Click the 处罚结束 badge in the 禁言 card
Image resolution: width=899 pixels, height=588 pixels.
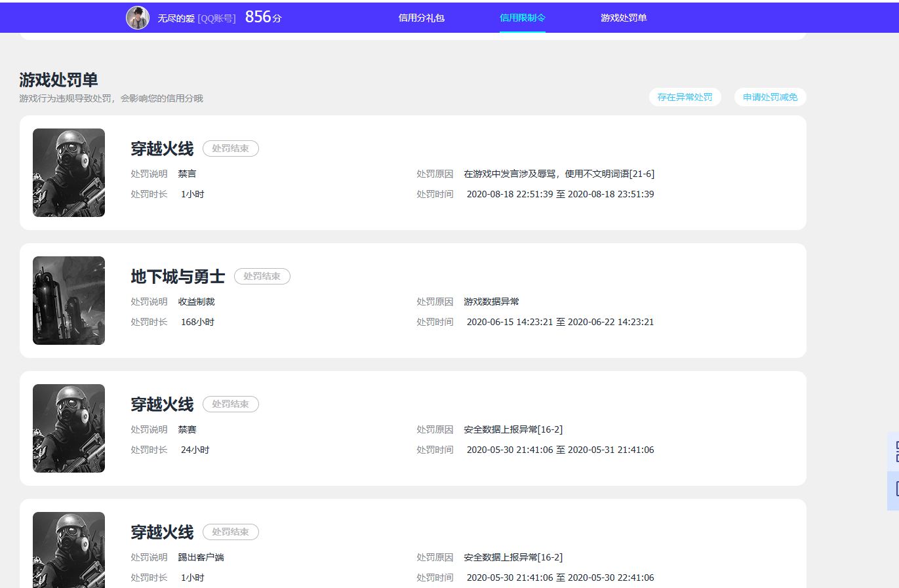point(231,149)
